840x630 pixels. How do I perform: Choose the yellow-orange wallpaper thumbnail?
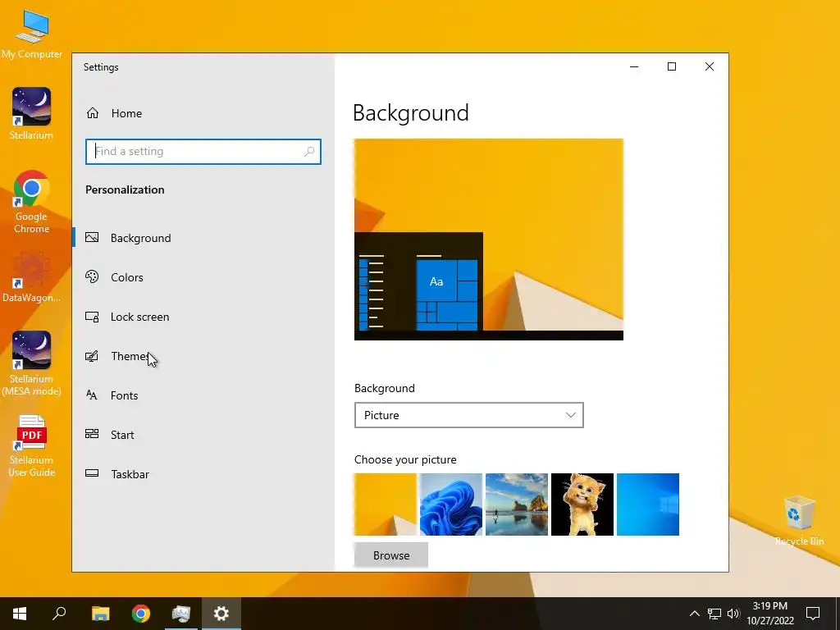386,504
